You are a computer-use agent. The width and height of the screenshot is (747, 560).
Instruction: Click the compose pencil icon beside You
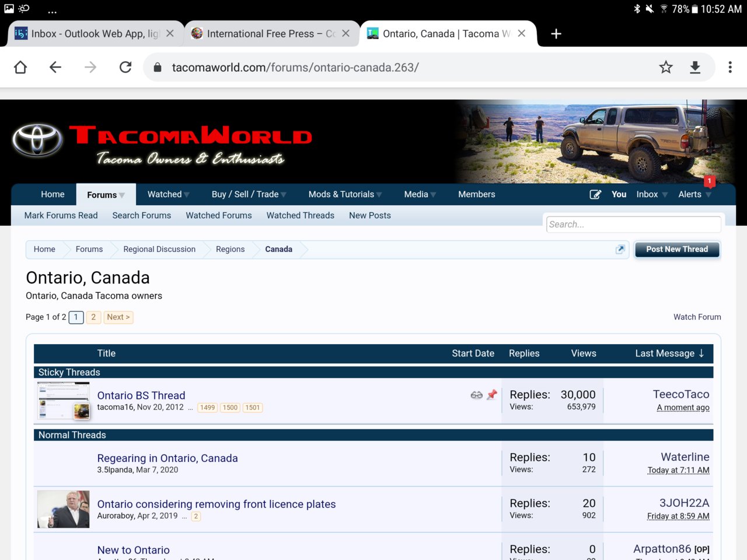595,194
